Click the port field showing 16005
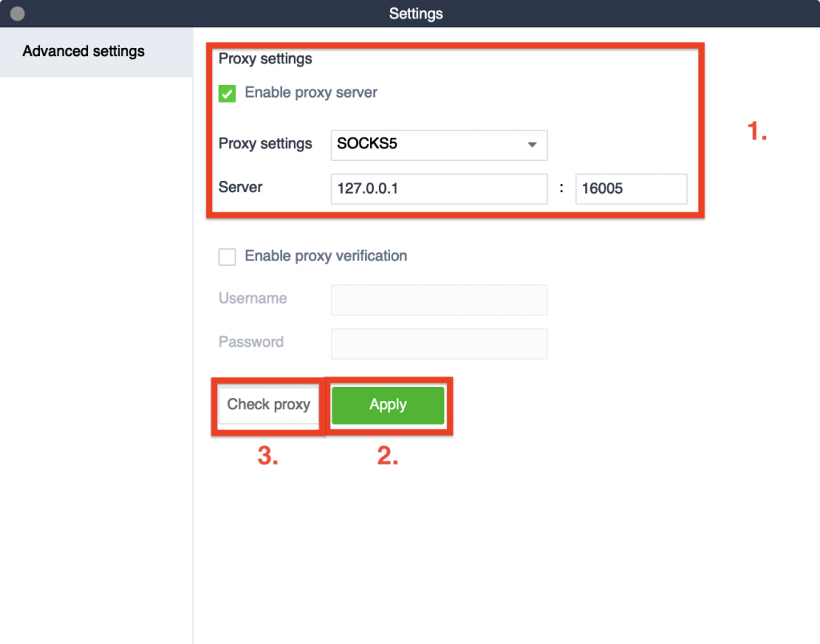 tap(630, 189)
